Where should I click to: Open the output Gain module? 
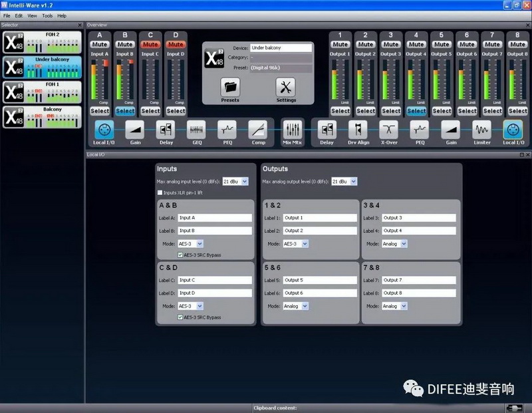pos(451,130)
